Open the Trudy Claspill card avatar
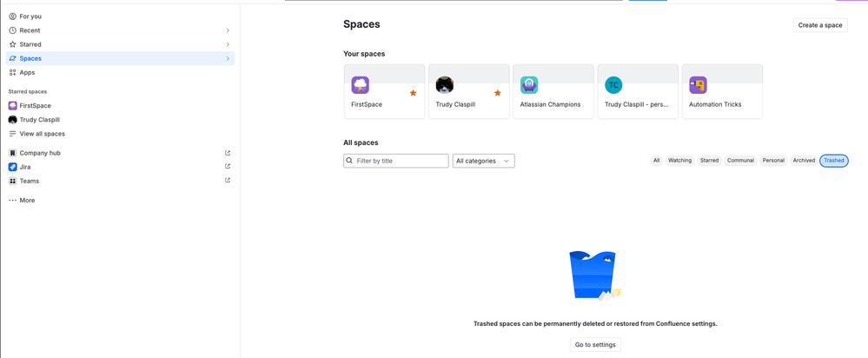Viewport: 868px width, 358px height. tap(445, 85)
